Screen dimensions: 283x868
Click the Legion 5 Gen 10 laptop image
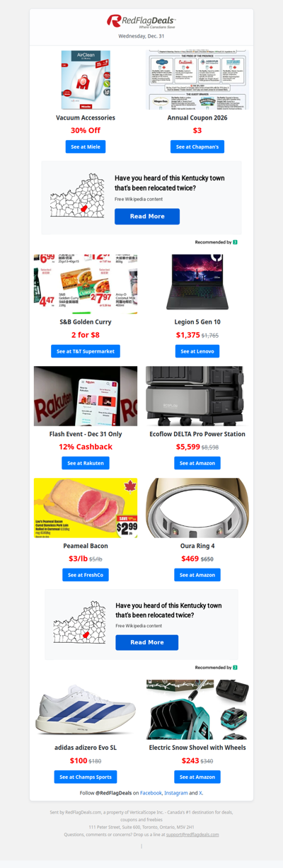[x=197, y=282]
